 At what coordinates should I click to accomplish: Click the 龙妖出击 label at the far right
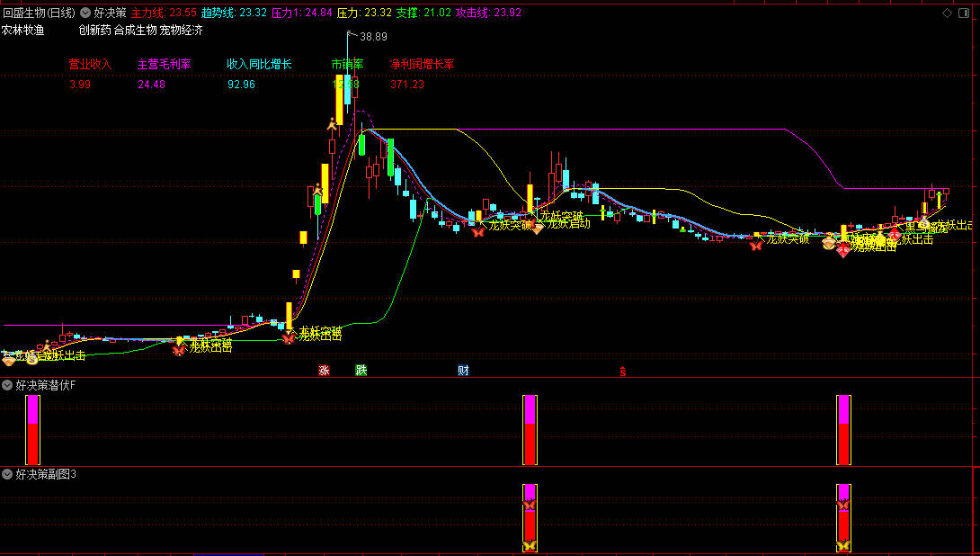point(953,226)
